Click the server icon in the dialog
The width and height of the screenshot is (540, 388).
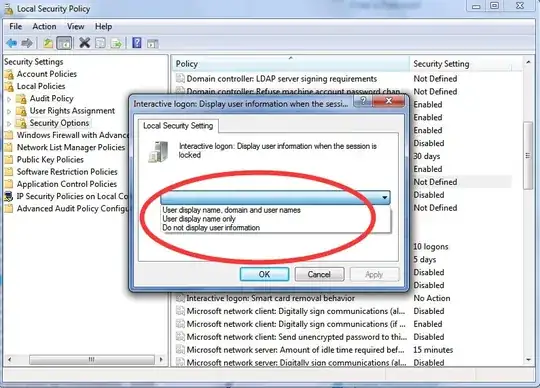[x=159, y=151]
